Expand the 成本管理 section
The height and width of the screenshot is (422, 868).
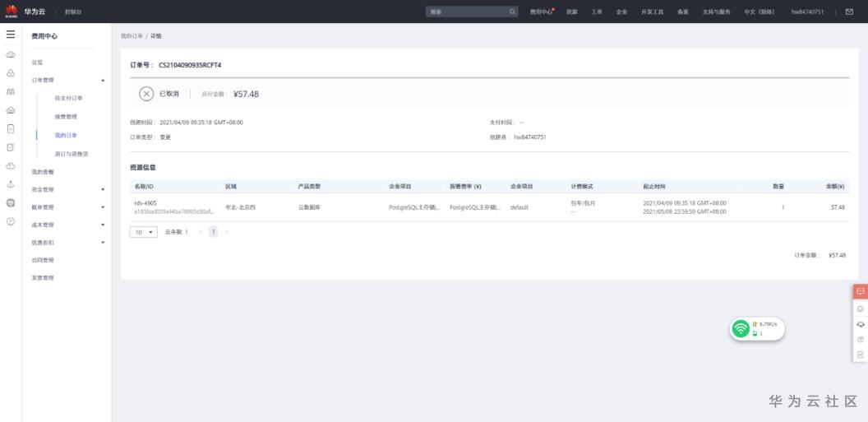coord(103,225)
